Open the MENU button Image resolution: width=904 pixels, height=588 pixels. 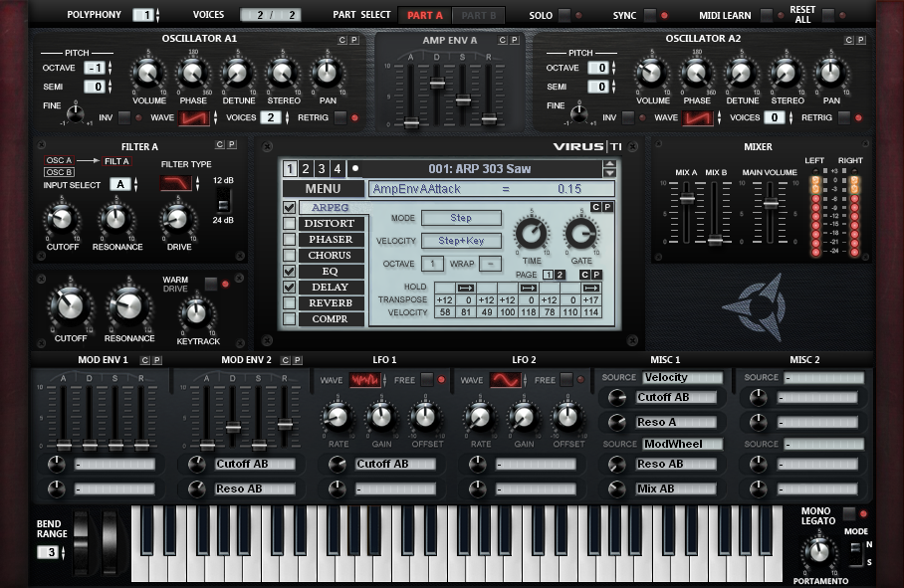click(x=323, y=189)
